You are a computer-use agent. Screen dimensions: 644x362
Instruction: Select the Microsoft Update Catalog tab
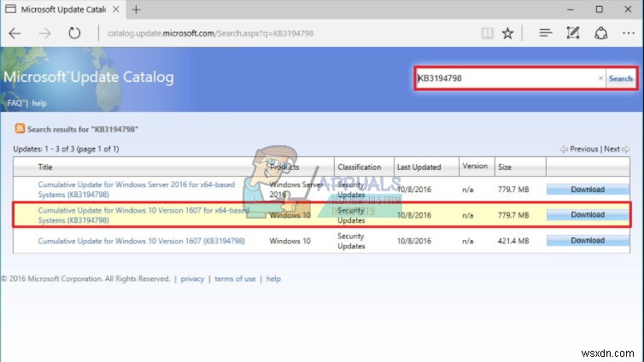[63, 9]
